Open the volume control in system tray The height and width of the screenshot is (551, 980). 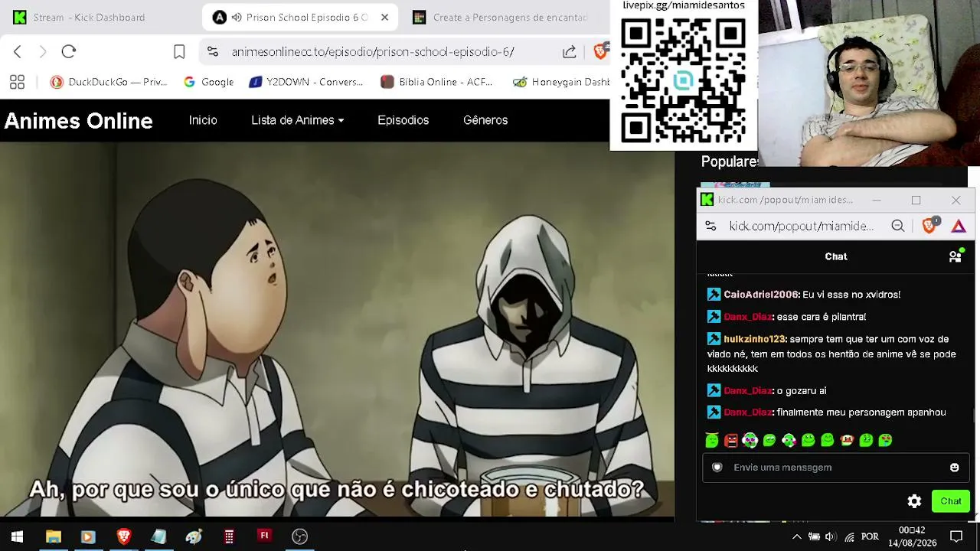[x=831, y=536]
